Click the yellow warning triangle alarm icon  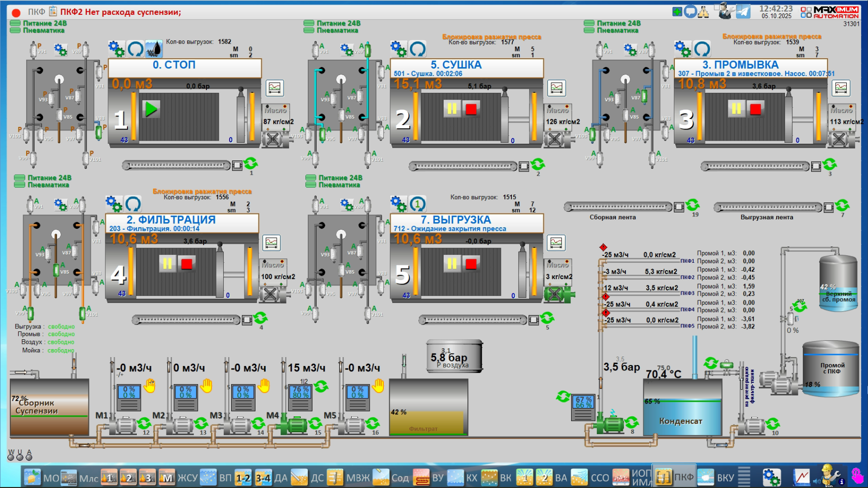[x=703, y=12]
